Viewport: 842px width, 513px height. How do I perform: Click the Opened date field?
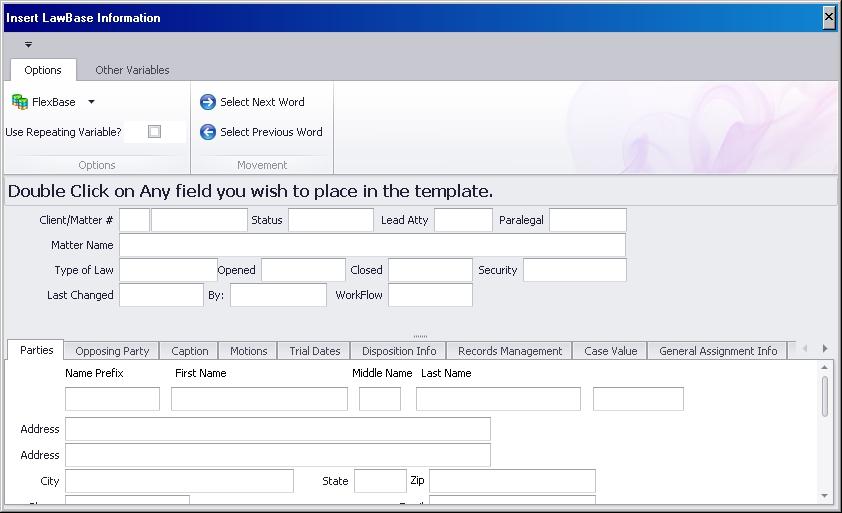tap(303, 270)
